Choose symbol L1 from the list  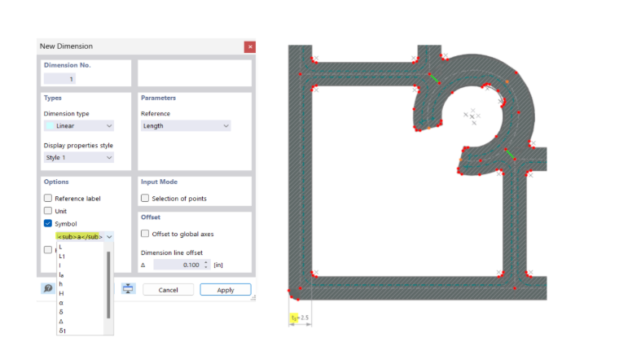pyautogui.click(x=62, y=257)
